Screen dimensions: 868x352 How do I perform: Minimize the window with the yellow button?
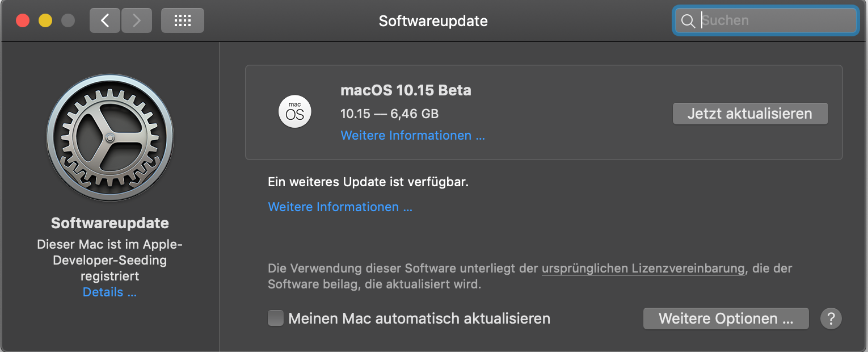[45, 21]
